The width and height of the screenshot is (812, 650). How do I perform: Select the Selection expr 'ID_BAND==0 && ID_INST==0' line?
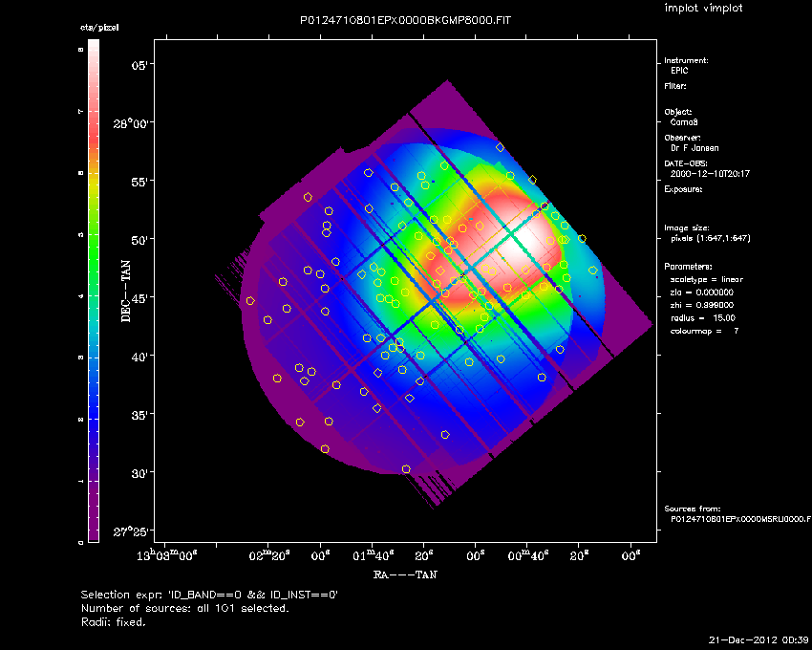(x=209, y=595)
